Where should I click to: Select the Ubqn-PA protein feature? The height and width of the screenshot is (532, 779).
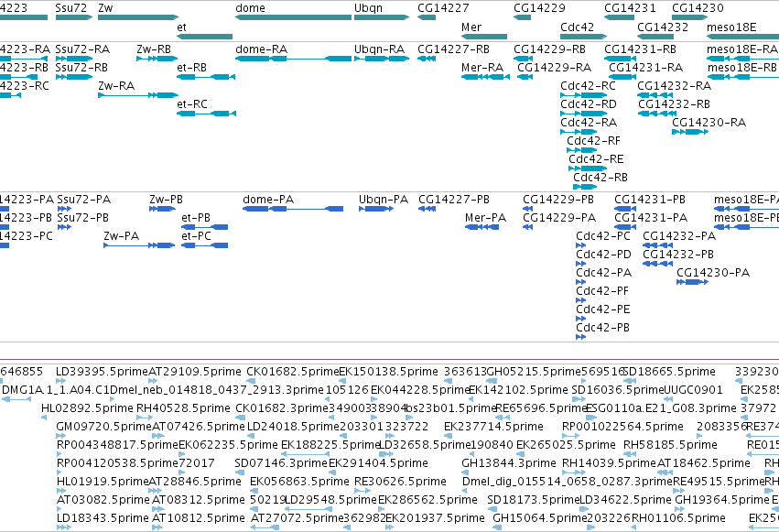point(376,209)
